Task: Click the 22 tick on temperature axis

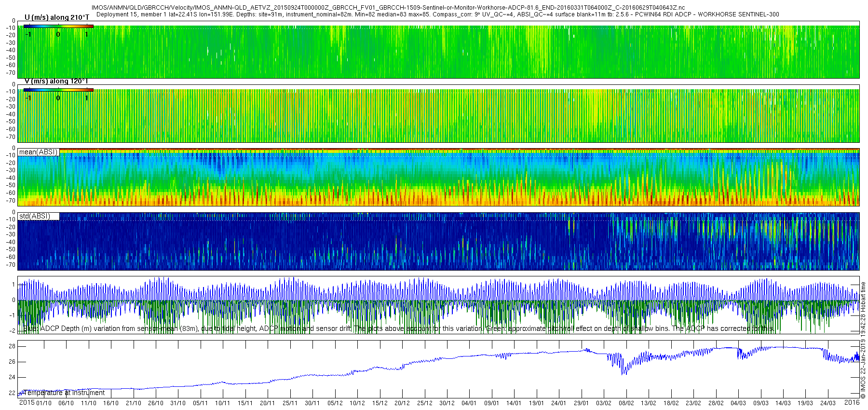Action: (12, 393)
